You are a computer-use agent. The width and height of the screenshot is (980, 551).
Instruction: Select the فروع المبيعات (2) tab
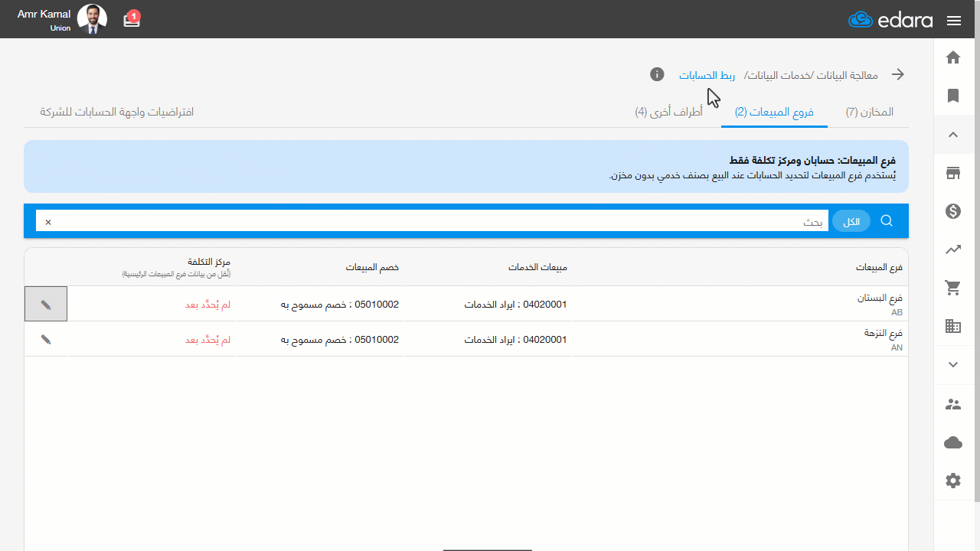pos(774,112)
